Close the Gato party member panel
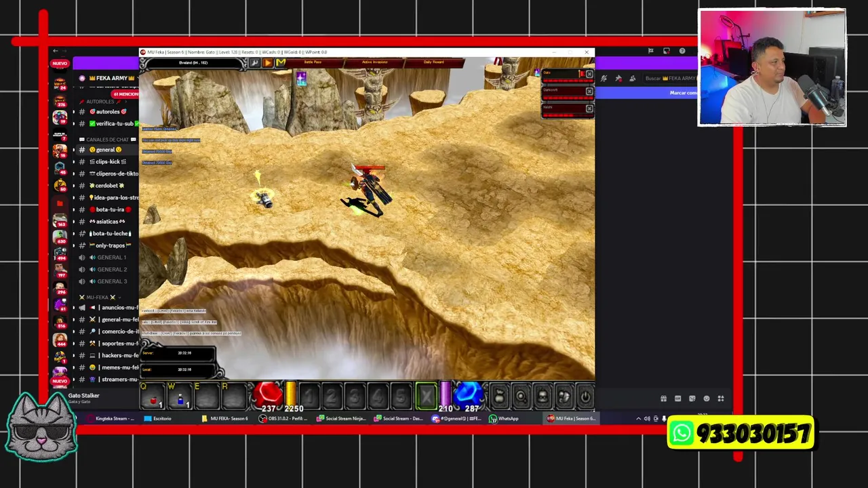 pyautogui.click(x=589, y=74)
